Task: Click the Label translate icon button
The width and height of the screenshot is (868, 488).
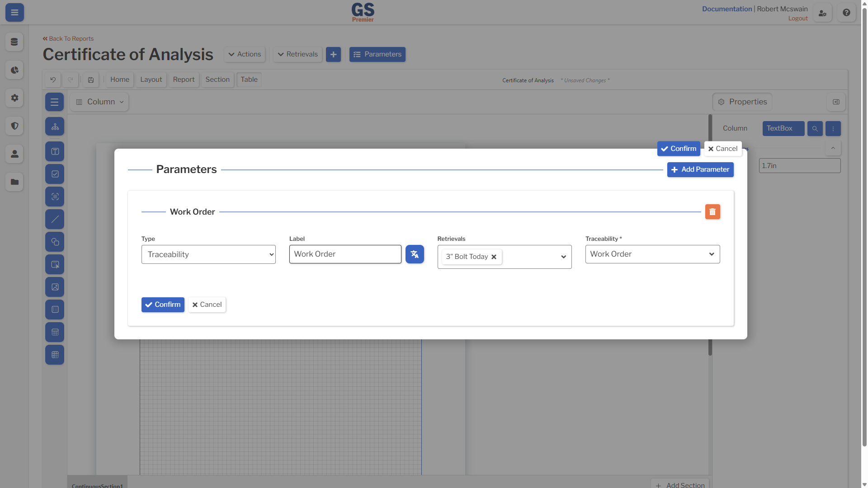Action: tap(415, 254)
